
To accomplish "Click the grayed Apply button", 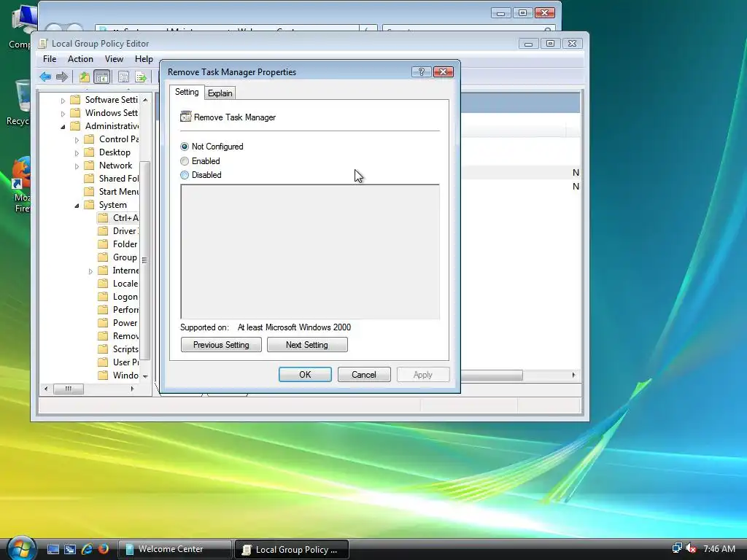I will pos(423,375).
